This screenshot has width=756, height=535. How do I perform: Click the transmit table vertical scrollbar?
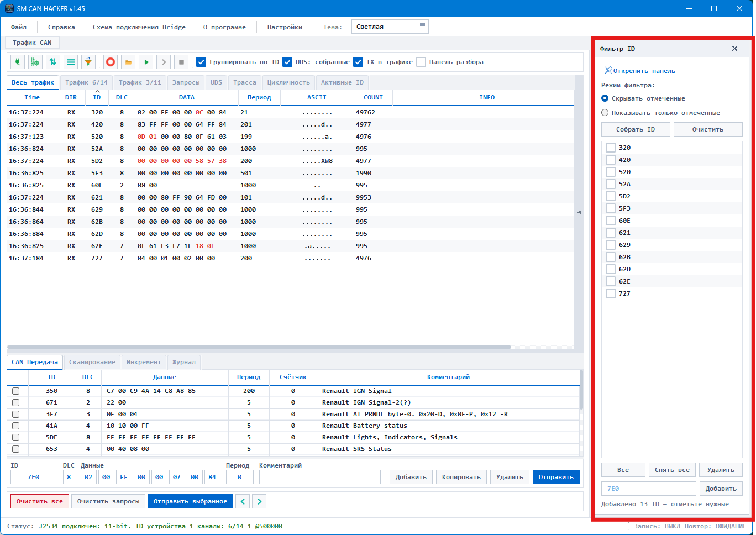click(x=581, y=390)
